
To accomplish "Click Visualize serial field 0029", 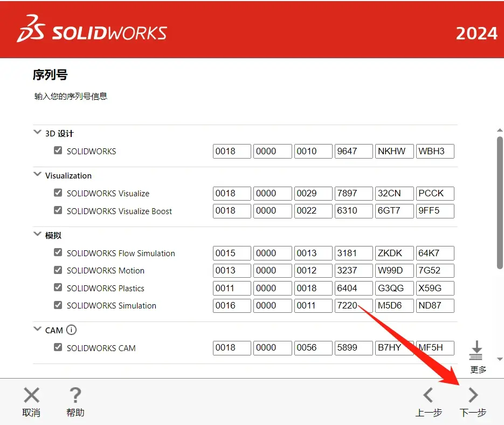I will 313,194.
